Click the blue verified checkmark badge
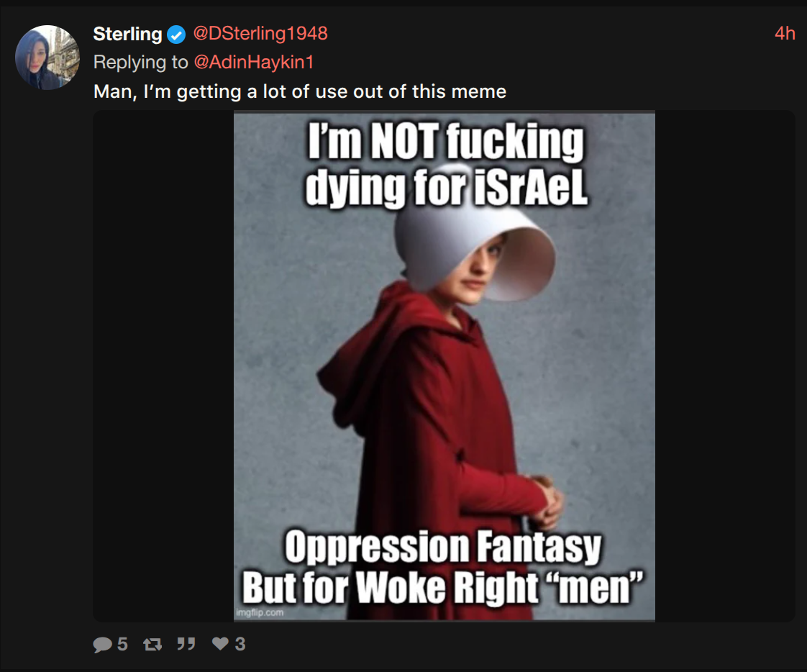Screen dimensions: 807x672 tap(176, 35)
